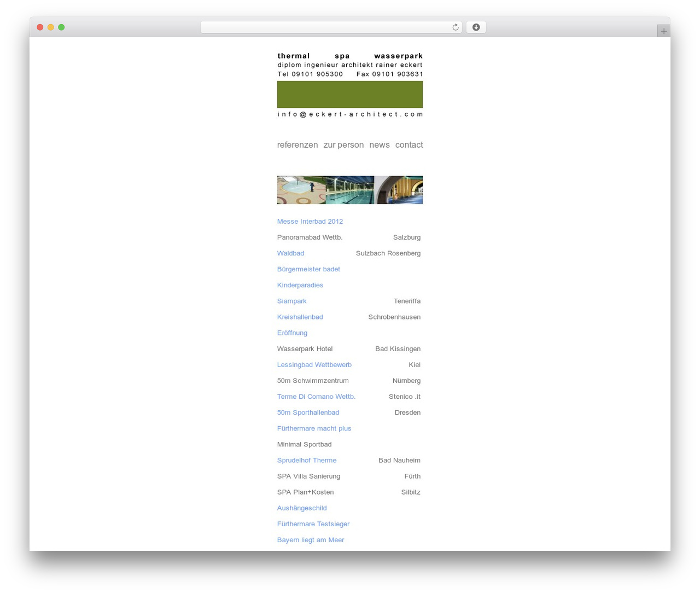Viewport: 700px width, 593px height.
Task: Click the green logo banner
Action: [x=350, y=95]
